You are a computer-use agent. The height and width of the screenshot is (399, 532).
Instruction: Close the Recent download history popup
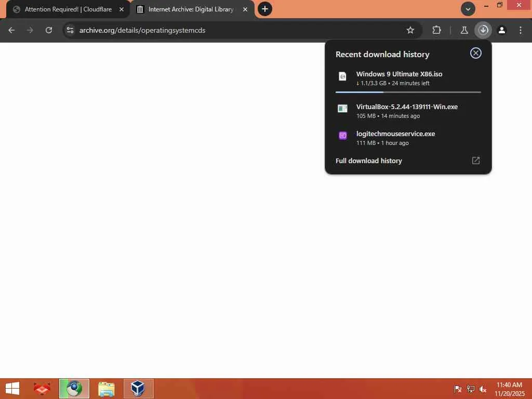click(x=476, y=53)
